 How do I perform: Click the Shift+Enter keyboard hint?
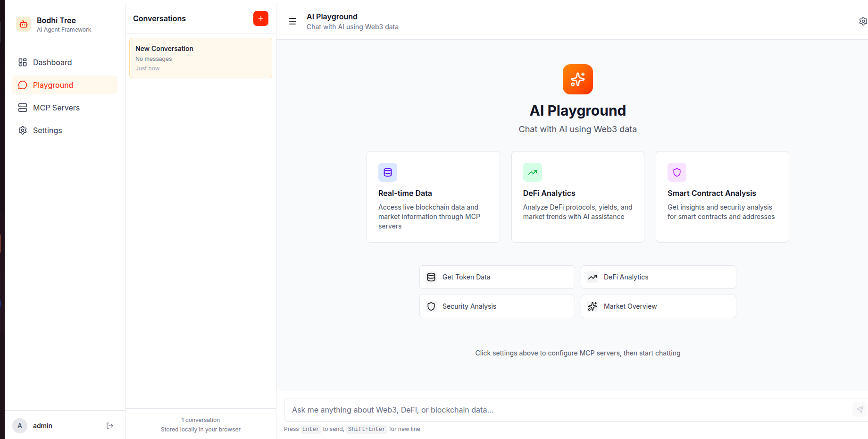pyautogui.click(x=367, y=429)
